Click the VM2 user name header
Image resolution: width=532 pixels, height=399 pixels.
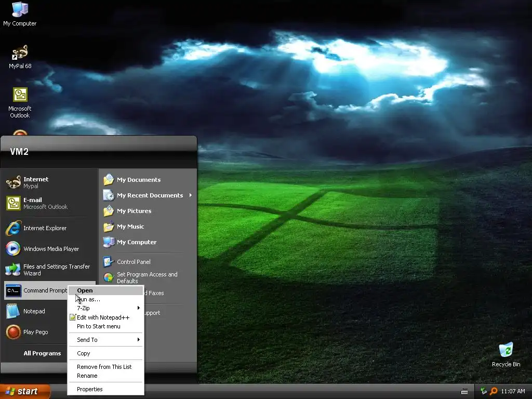(x=19, y=152)
